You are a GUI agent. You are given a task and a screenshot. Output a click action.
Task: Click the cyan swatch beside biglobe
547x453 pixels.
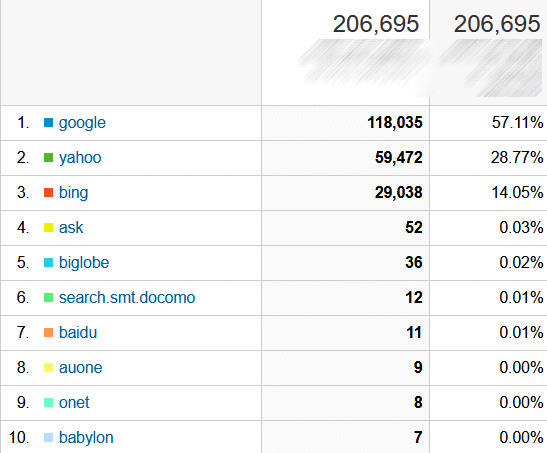[x=48, y=263]
